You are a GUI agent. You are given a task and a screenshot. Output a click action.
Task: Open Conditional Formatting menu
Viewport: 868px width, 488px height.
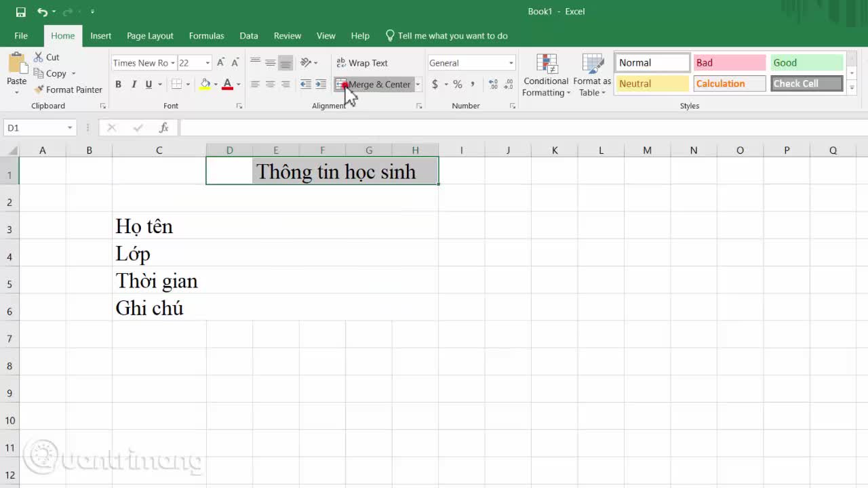pos(546,75)
